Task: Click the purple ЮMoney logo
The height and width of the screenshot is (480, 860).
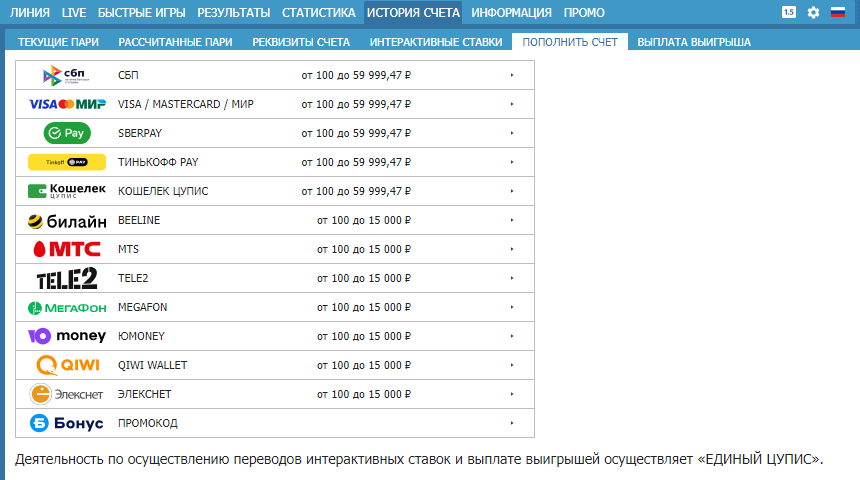Action: point(67,336)
